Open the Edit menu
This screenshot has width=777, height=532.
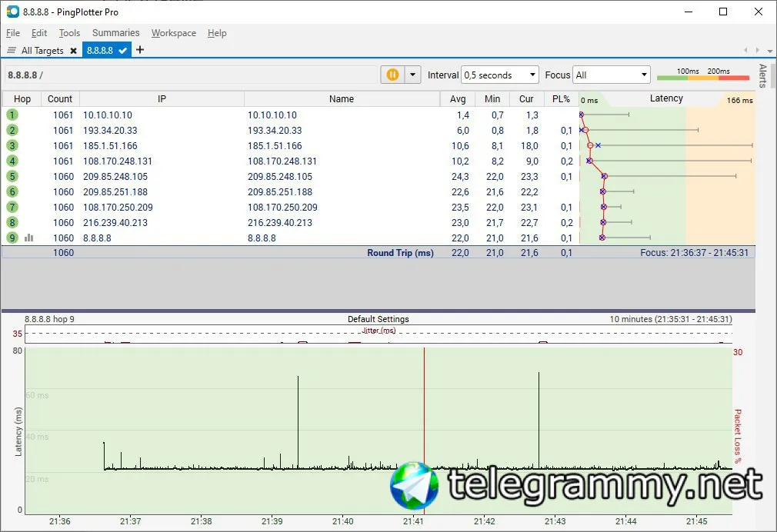pos(38,33)
